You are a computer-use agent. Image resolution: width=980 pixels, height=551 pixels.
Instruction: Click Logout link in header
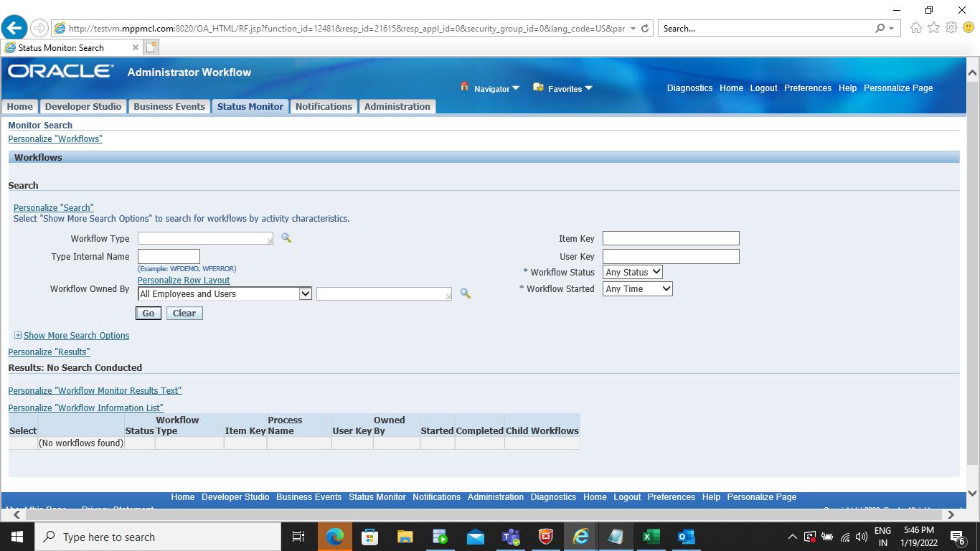[x=763, y=88]
